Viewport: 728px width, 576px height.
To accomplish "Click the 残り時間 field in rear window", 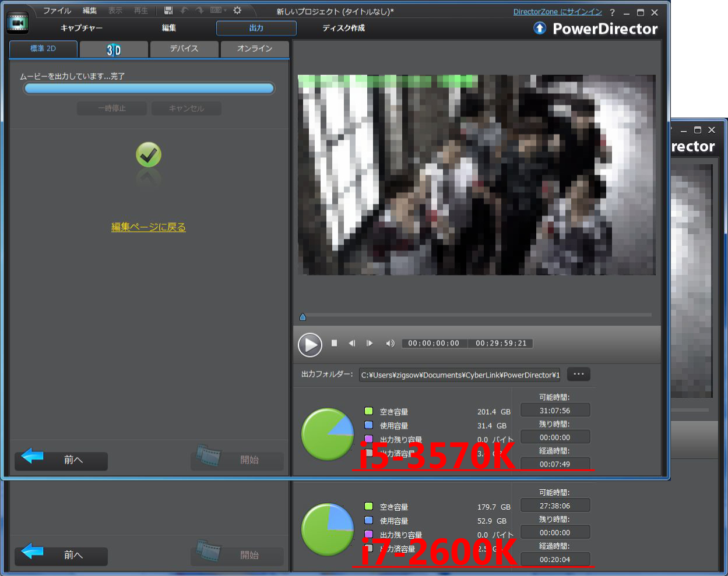I will pos(555,533).
